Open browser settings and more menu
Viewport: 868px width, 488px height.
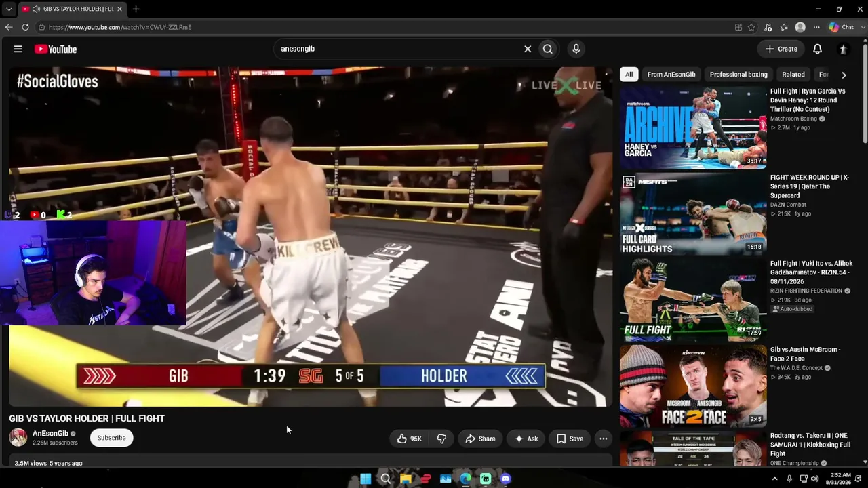(816, 27)
